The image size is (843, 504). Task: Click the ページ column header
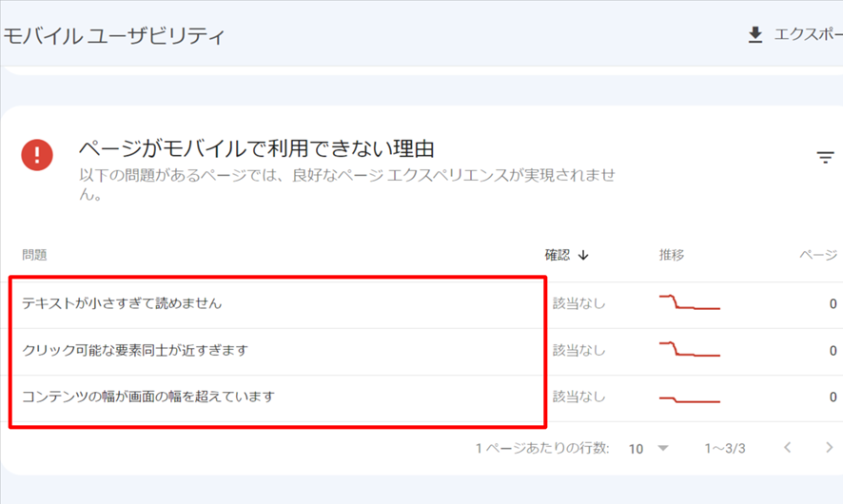[x=818, y=255]
